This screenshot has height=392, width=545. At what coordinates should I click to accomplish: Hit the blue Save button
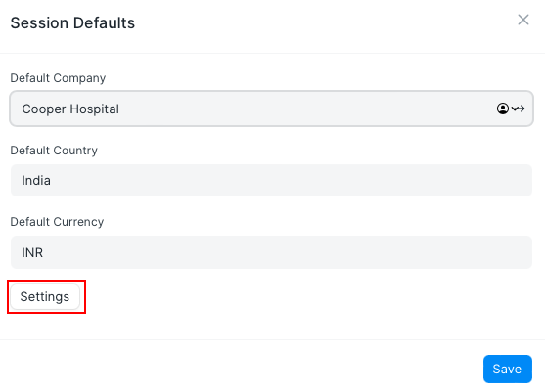click(x=508, y=369)
